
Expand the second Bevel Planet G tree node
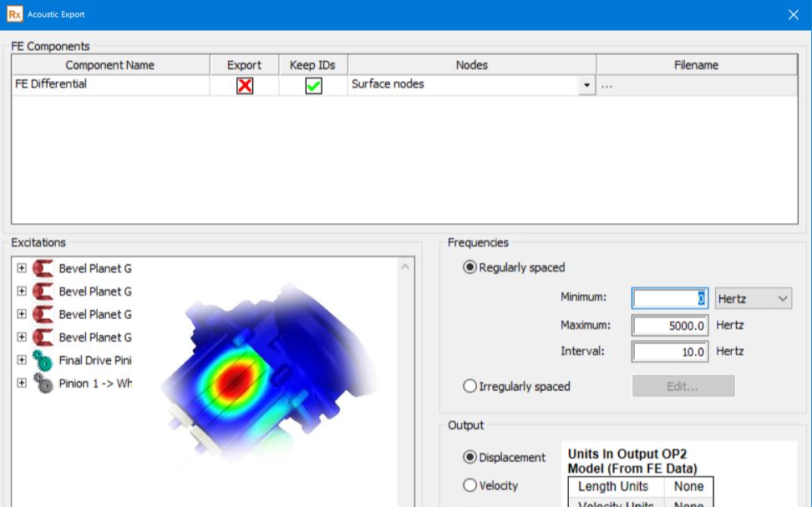tap(22, 291)
